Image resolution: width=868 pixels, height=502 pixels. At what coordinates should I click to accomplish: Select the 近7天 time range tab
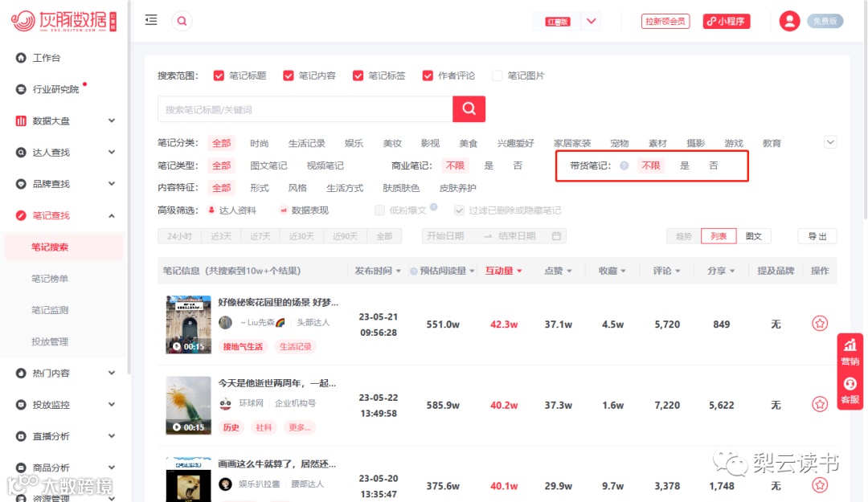click(260, 236)
